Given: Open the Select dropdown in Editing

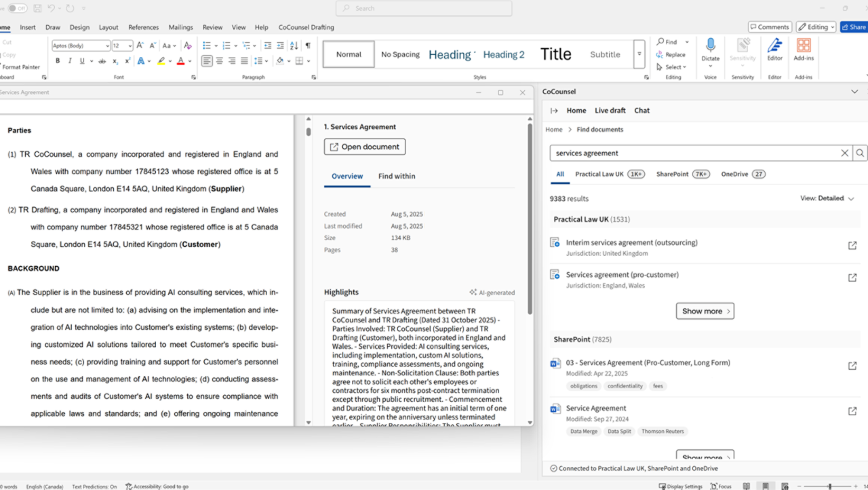Looking at the screenshot, I should [x=671, y=67].
